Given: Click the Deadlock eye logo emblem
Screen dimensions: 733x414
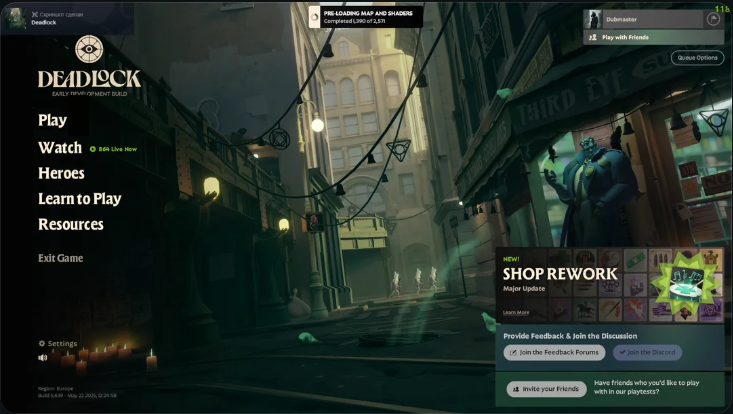Looking at the screenshot, I should [x=89, y=49].
